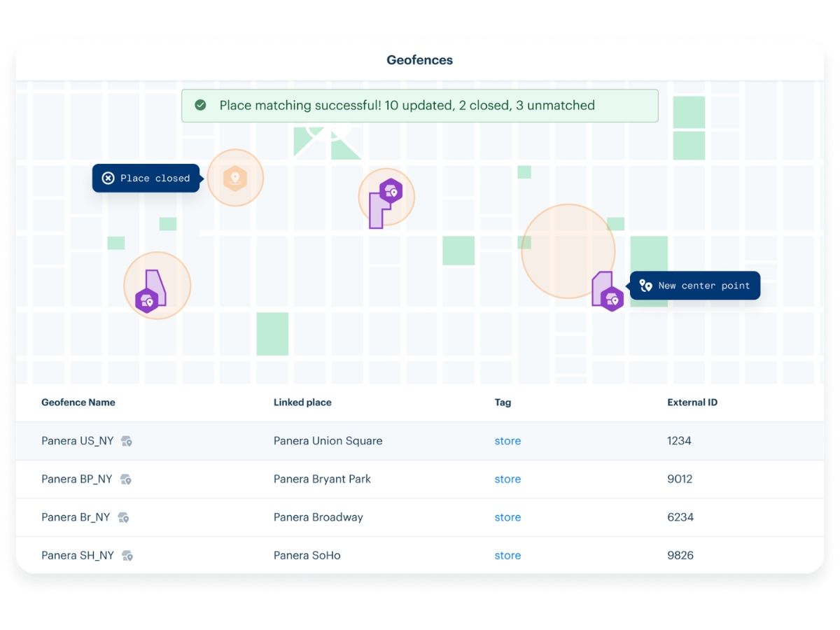Click linked-place icon next to Panera SH_NY

(127, 556)
